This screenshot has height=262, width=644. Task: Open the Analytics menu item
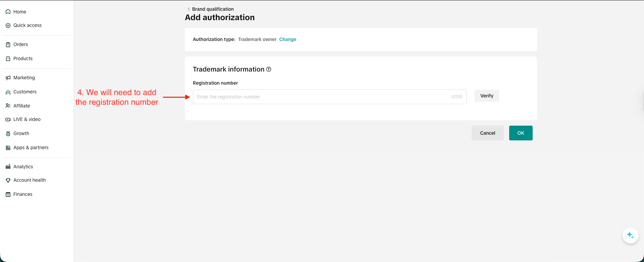point(23,167)
